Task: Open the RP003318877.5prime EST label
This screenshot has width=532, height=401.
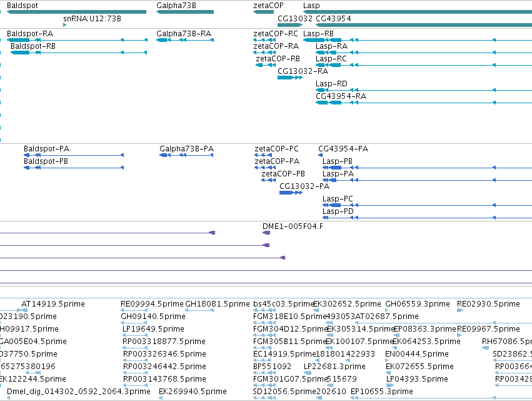Action: tap(164, 342)
